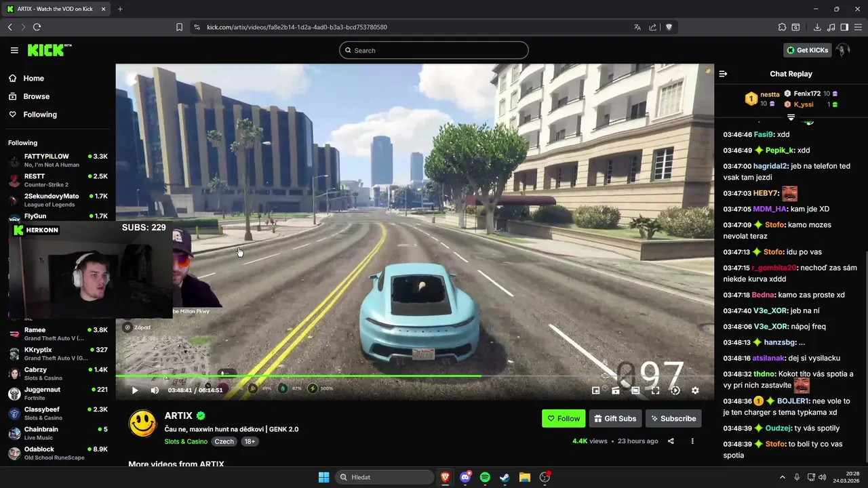This screenshot has height=488, width=868.
Task: Open Steam from the taskbar
Action: point(505,477)
